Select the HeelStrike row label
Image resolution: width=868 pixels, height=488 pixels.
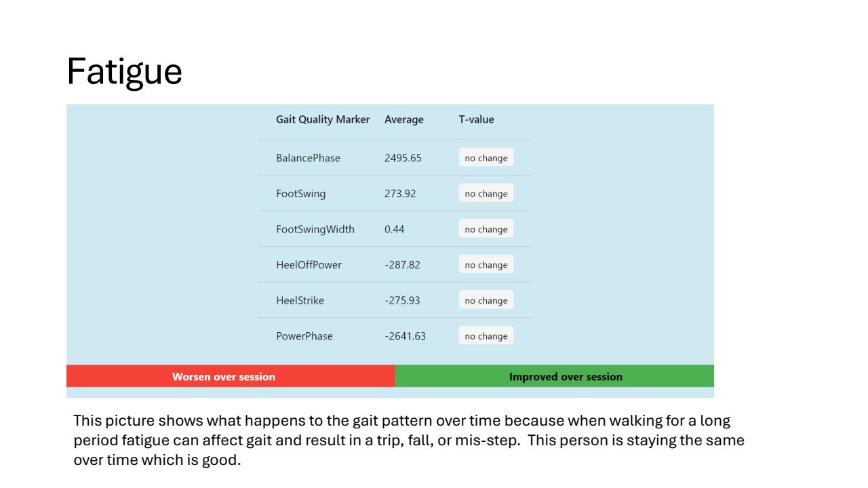coord(300,300)
